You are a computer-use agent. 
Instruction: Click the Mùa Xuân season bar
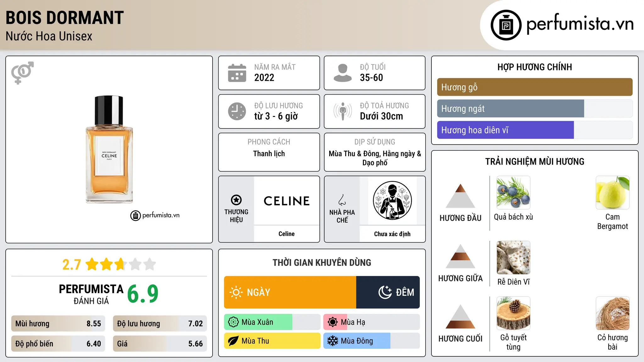(272, 322)
